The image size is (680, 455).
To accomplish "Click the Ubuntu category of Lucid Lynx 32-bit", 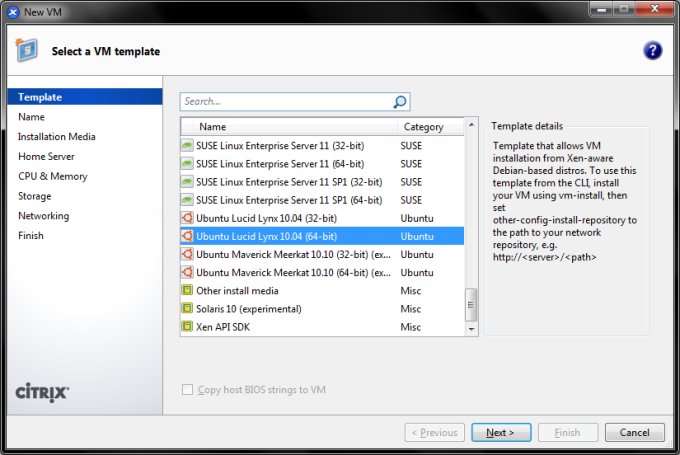I will (417, 218).
